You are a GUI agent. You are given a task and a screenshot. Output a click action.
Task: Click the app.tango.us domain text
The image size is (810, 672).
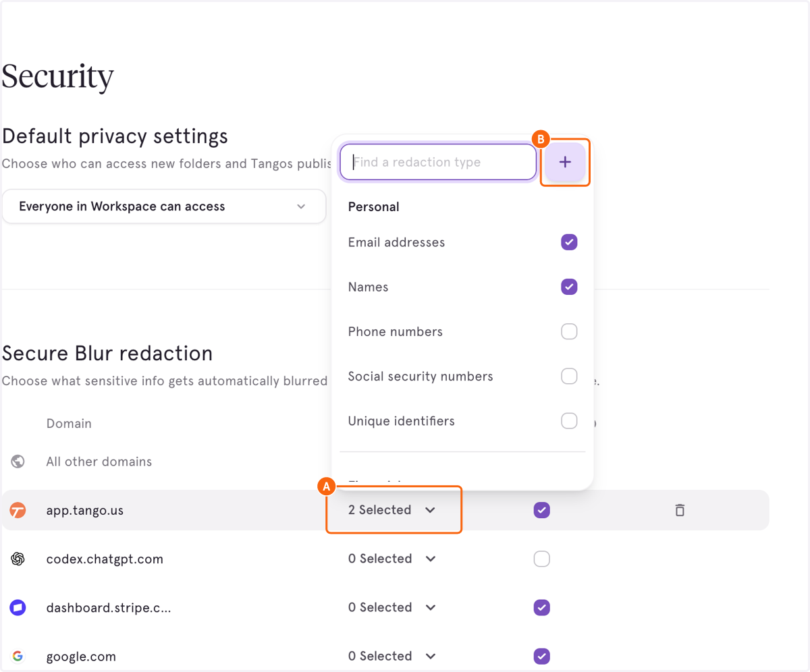point(84,511)
